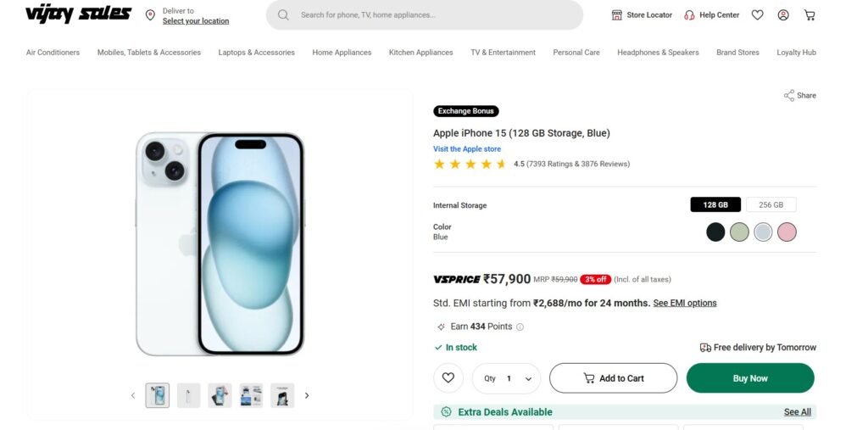Show previous product thumbnail with left arrow
The image size is (868, 430).
pos(133,395)
